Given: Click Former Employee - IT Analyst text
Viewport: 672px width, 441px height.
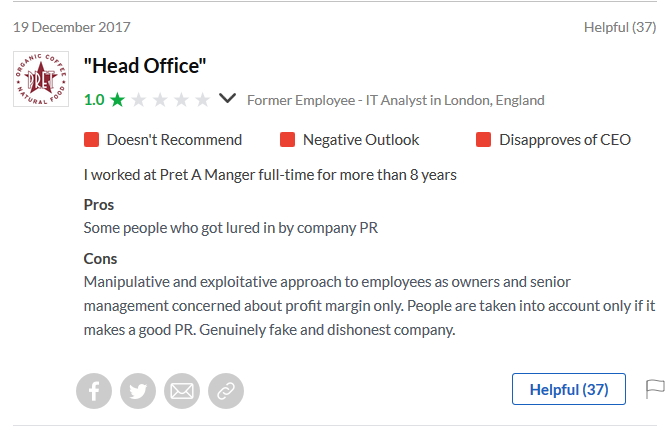Looking at the screenshot, I should (395, 100).
